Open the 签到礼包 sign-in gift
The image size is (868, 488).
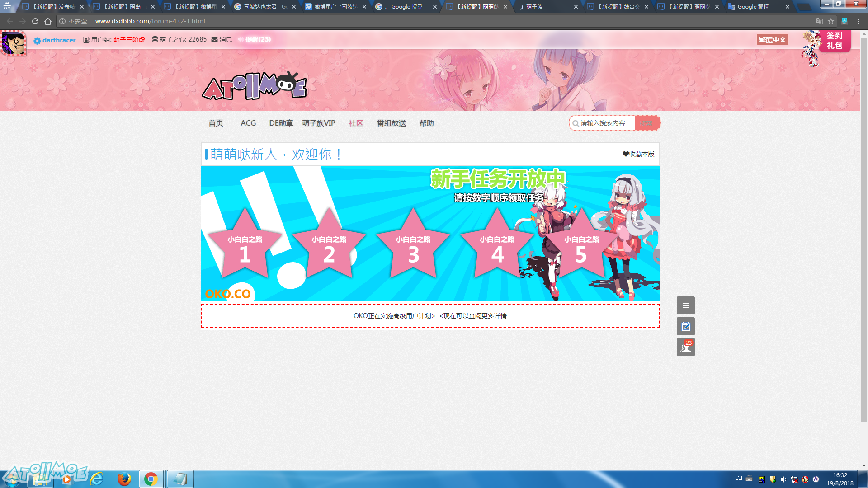point(834,41)
